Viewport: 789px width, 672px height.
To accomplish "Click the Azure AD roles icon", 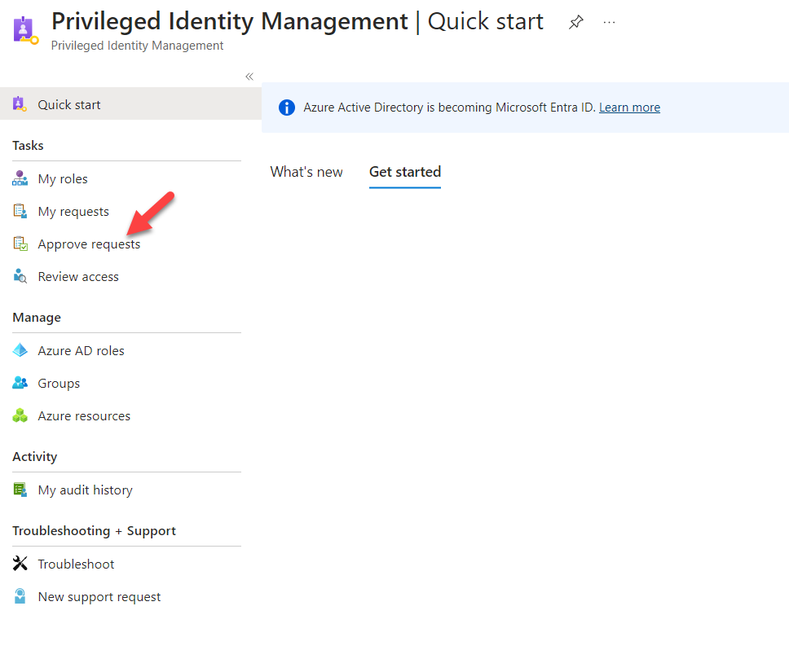I will (x=20, y=350).
